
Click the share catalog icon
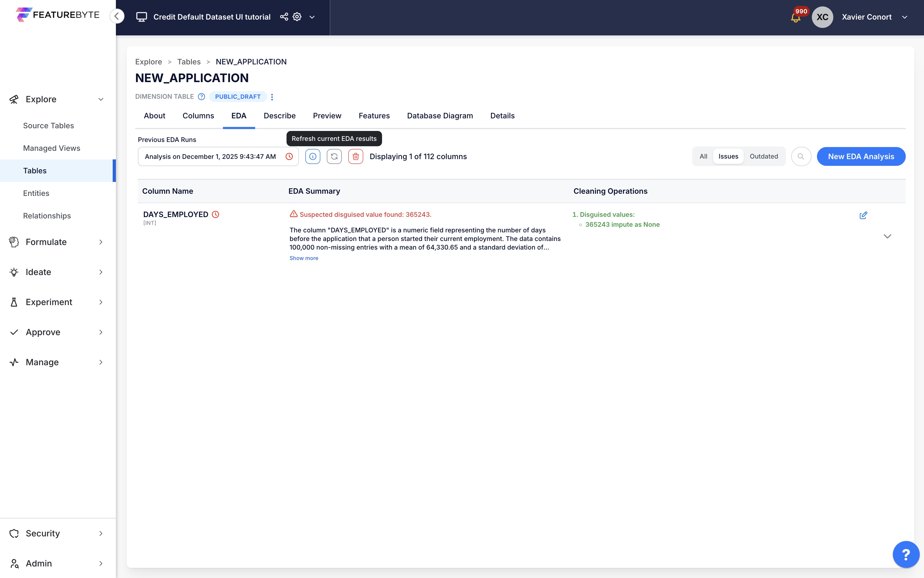click(x=284, y=17)
